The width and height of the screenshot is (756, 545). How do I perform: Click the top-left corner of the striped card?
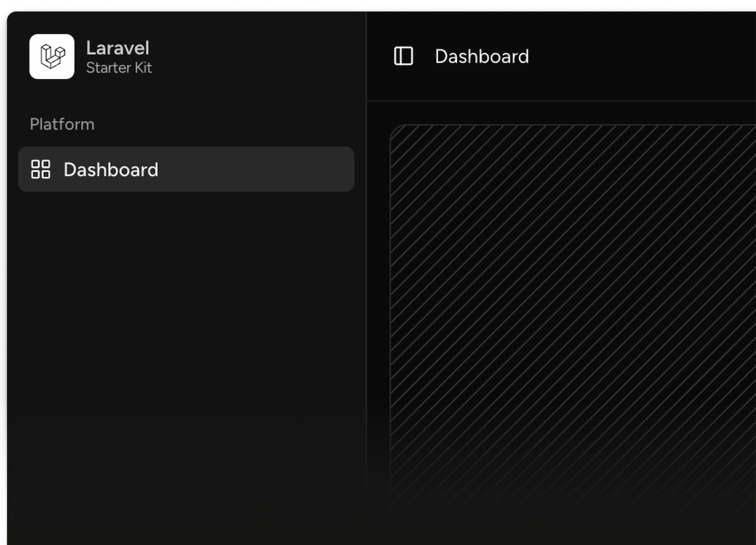click(x=395, y=130)
